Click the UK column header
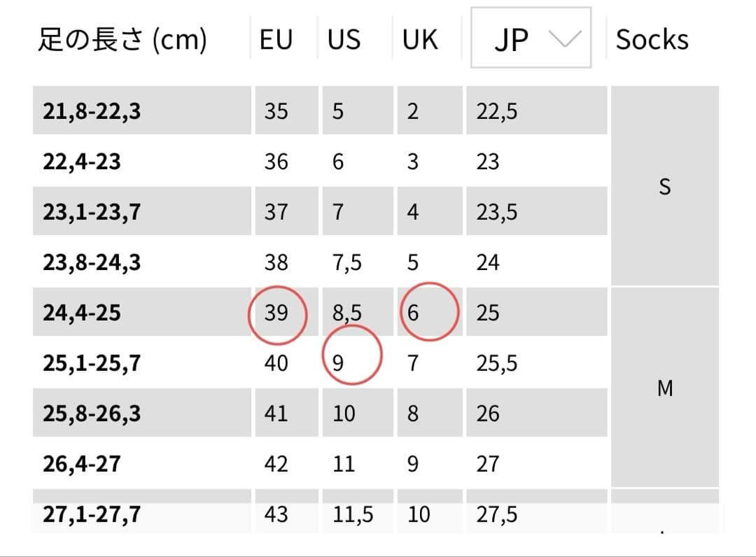This screenshot has height=557, width=756. tap(419, 40)
